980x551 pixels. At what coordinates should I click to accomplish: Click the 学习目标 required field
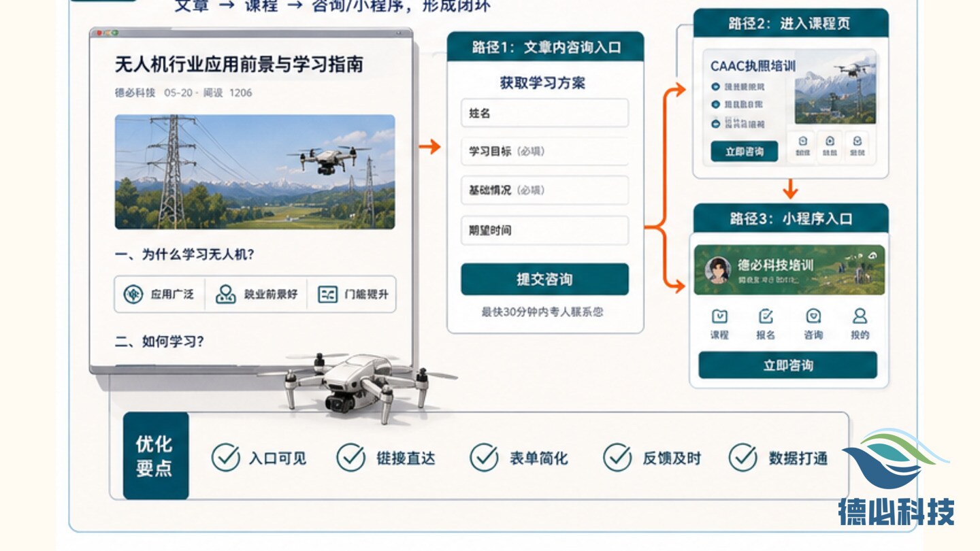point(544,151)
